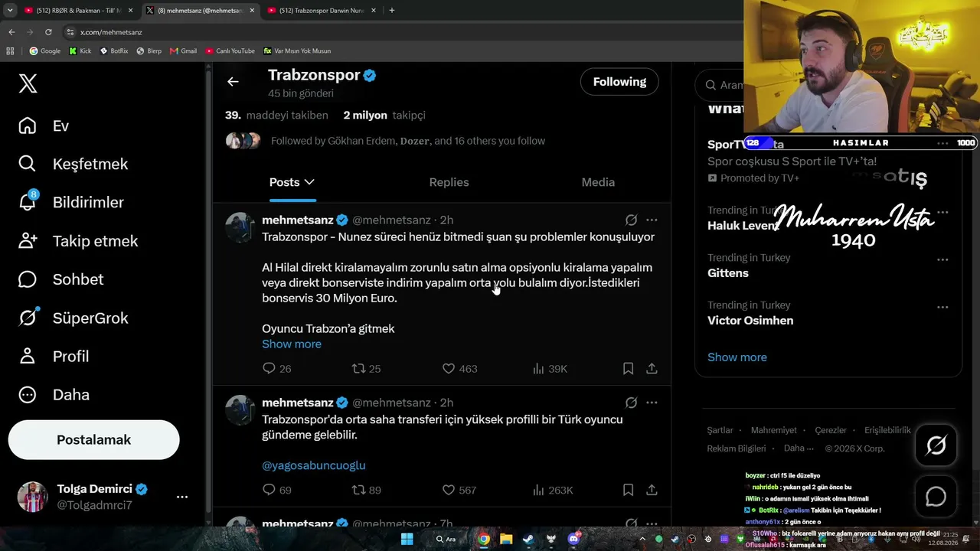980x551 pixels.
Task: Open the floating Grok button
Action: 936,445
